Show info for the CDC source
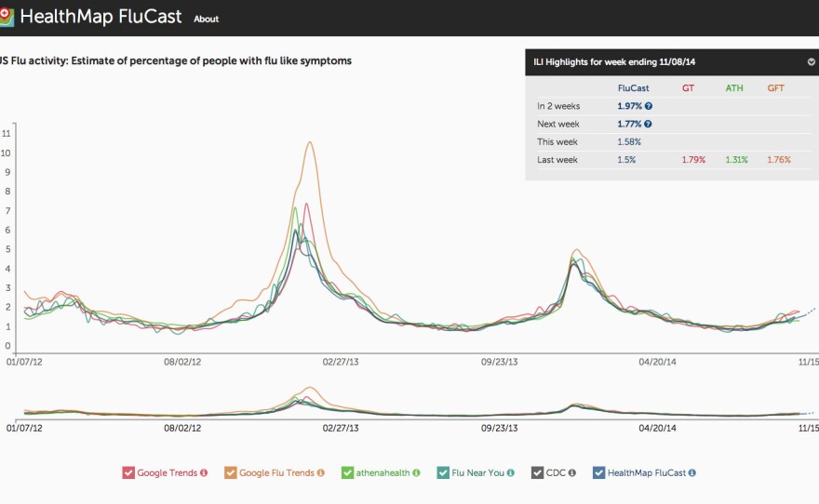The width and height of the screenshot is (819, 504). point(571,472)
